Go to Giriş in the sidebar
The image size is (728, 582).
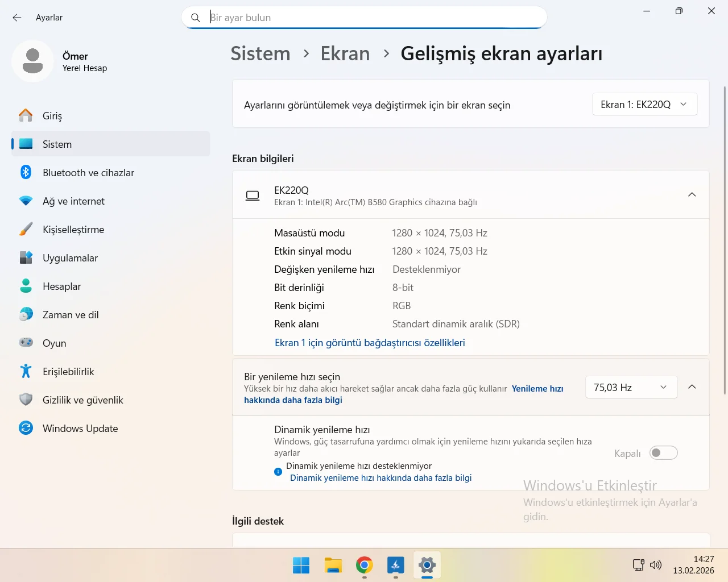pyautogui.click(x=111, y=115)
